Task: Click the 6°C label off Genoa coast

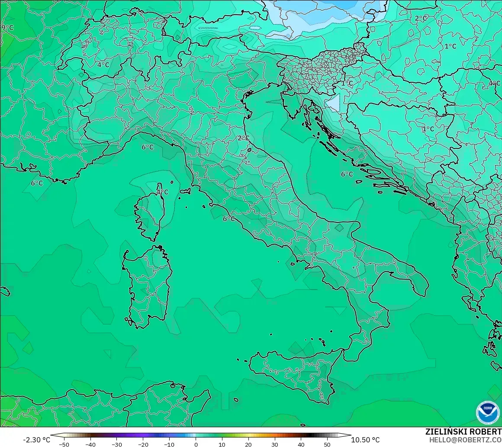Action: pyautogui.click(x=148, y=147)
